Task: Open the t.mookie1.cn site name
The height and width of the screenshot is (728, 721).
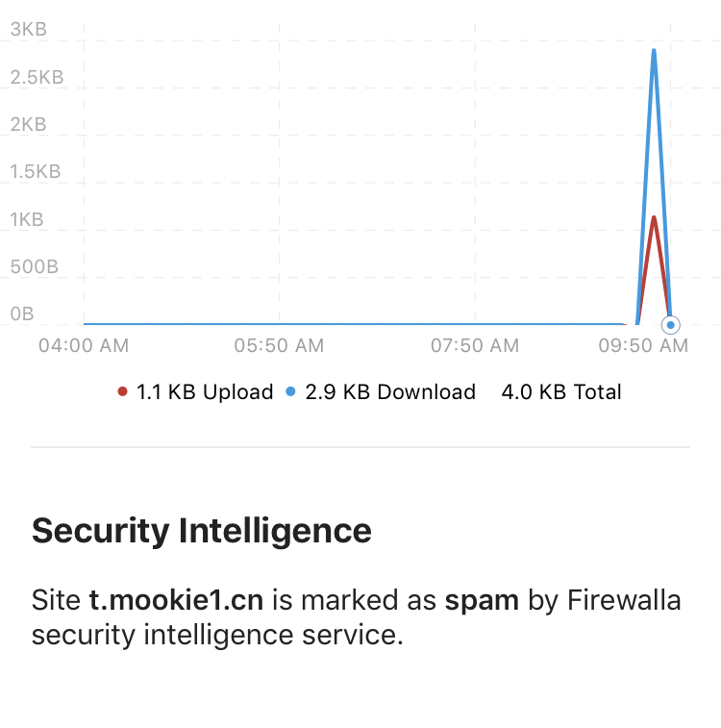Action: pyautogui.click(x=176, y=600)
